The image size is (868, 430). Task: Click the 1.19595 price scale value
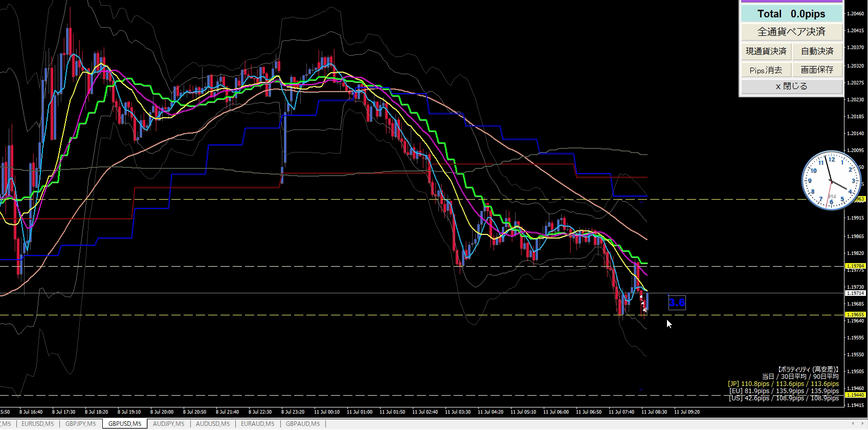click(x=856, y=338)
